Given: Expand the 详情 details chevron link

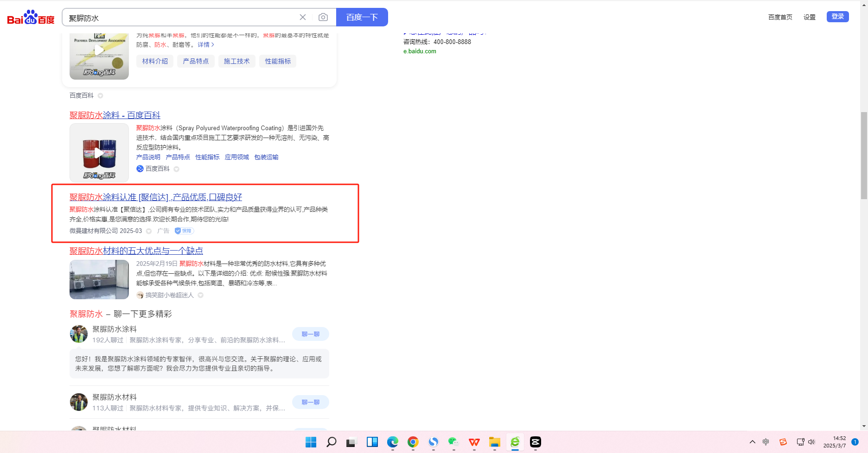Looking at the screenshot, I should [x=206, y=45].
